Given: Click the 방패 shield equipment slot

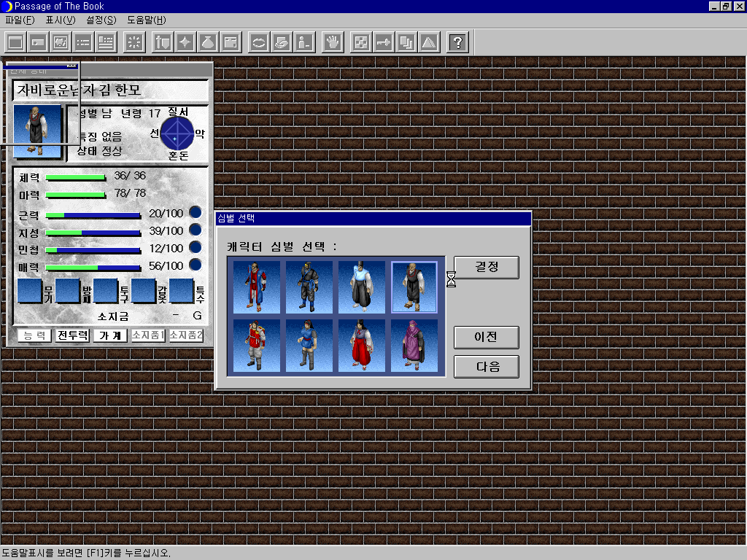Looking at the screenshot, I should point(68,290).
